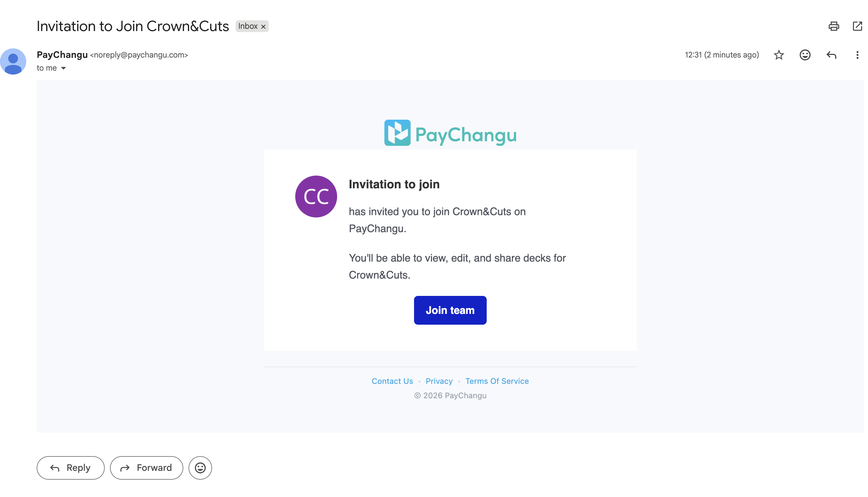
Task: Remove the Inbox label from this email
Action: tap(263, 26)
